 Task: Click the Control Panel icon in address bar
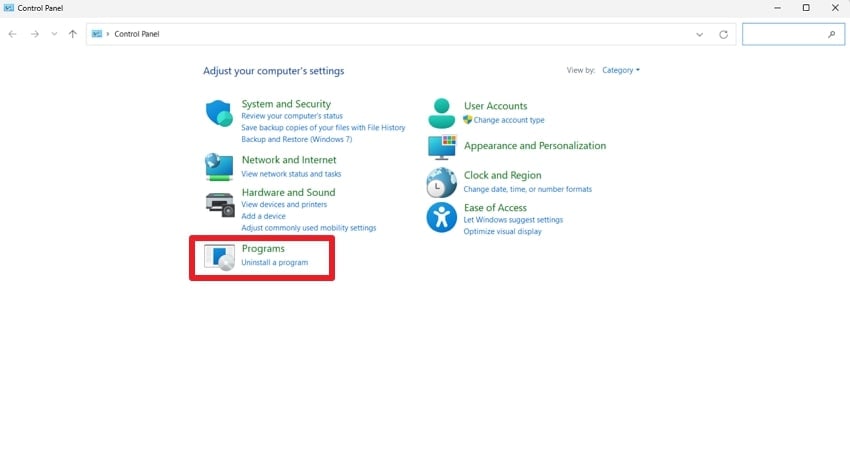(96, 34)
